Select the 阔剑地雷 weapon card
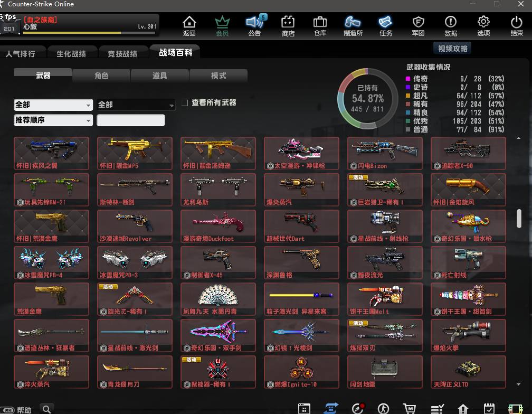The height and width of the screenshot is (414, 532). coord(385,372)
